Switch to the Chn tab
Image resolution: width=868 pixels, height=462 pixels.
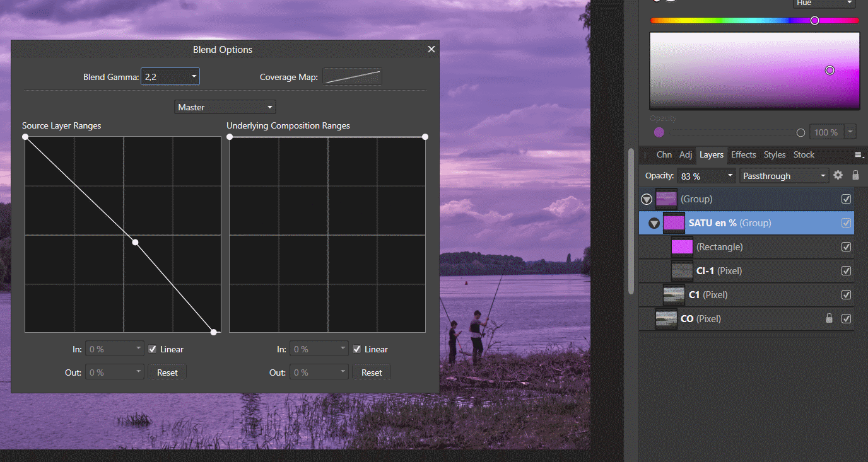point(664,154)
